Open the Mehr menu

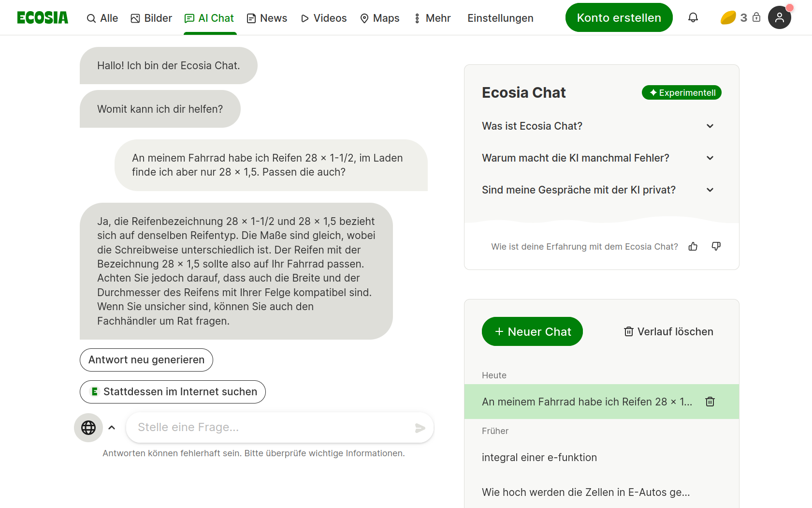[x=433, y=18]
